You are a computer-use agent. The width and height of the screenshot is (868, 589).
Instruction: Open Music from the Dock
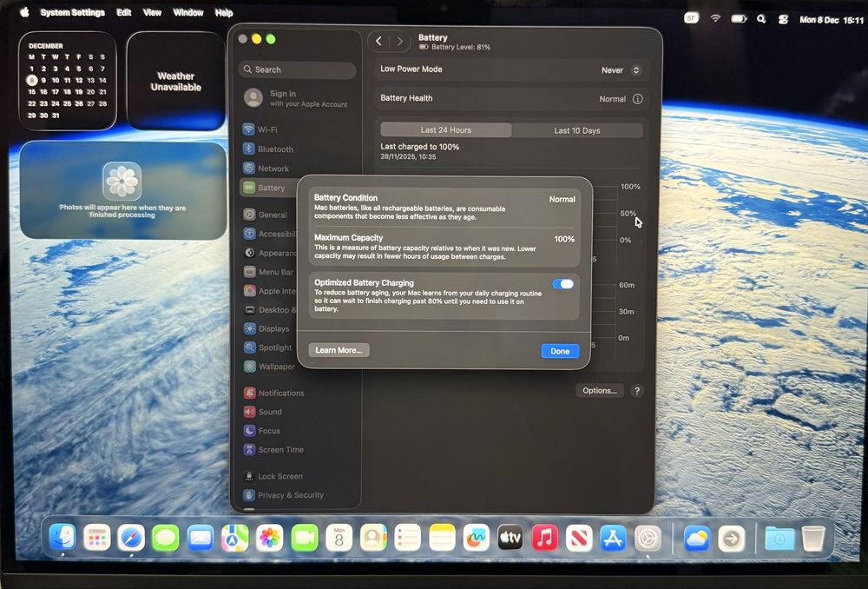(x=545, y=538)
